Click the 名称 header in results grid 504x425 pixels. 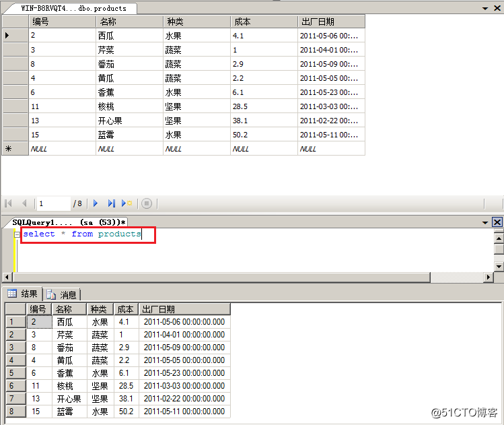(x=69, y=309)
